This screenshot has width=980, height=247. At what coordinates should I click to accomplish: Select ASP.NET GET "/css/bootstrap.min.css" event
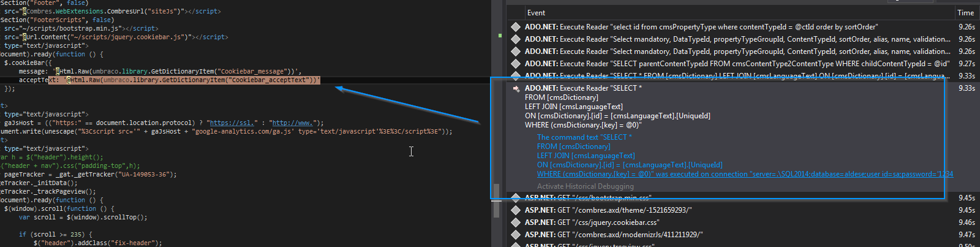point(588,198)
